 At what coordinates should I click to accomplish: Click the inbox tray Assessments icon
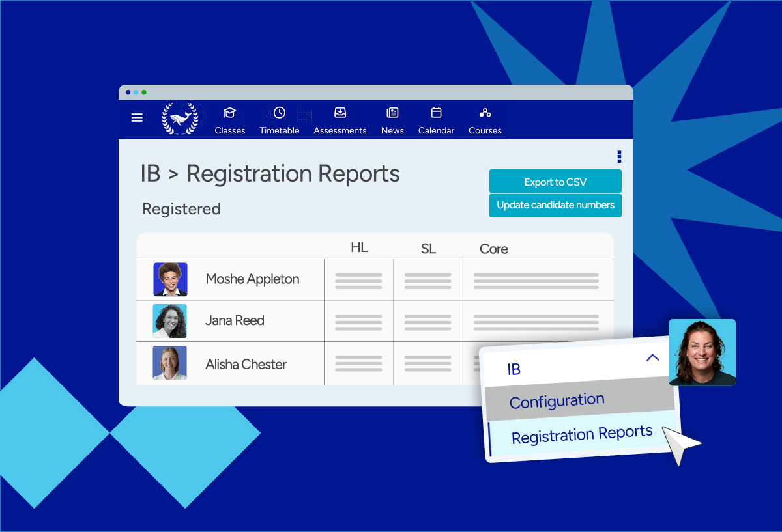[340, 113]
